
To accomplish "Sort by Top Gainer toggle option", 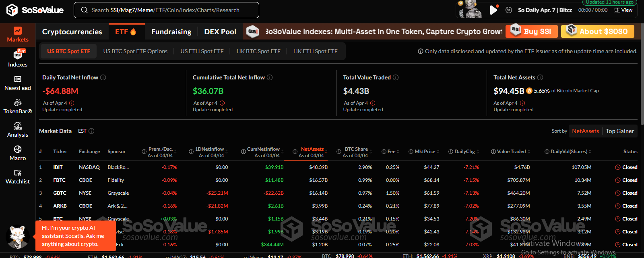I will coord(620,131).
